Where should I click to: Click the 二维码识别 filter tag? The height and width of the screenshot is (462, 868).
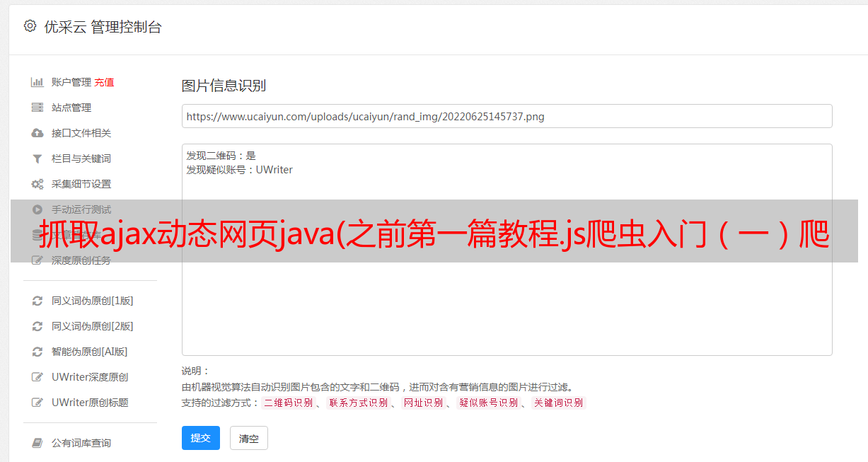coord(289,403)
